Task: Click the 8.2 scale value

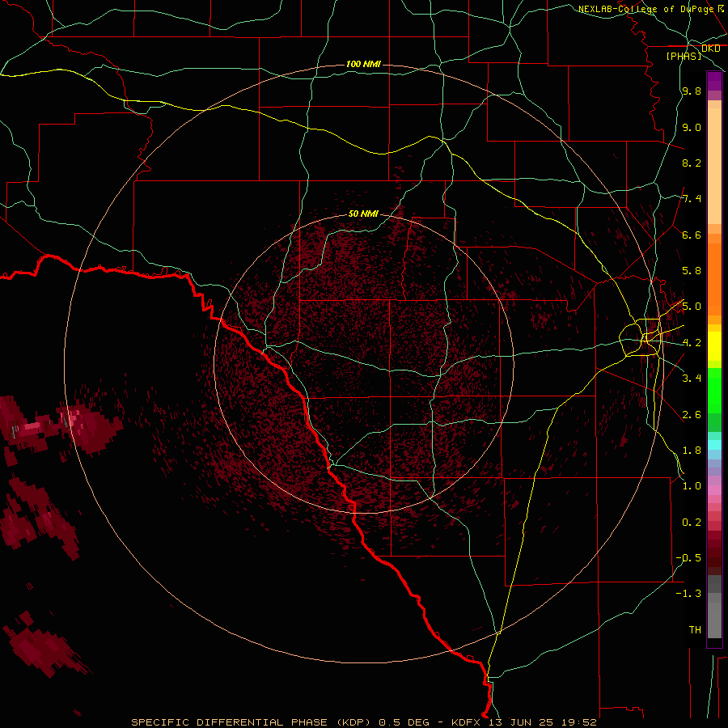Action: [x=692, y=163]
